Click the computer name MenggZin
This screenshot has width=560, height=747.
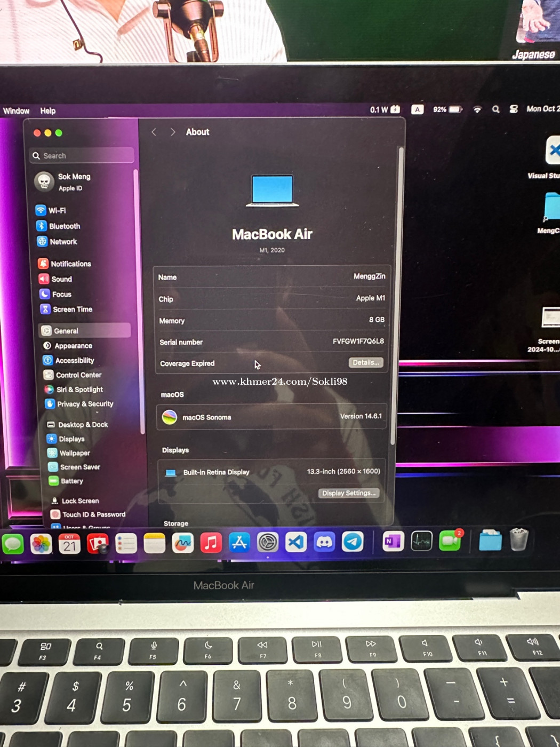[369, 276]
